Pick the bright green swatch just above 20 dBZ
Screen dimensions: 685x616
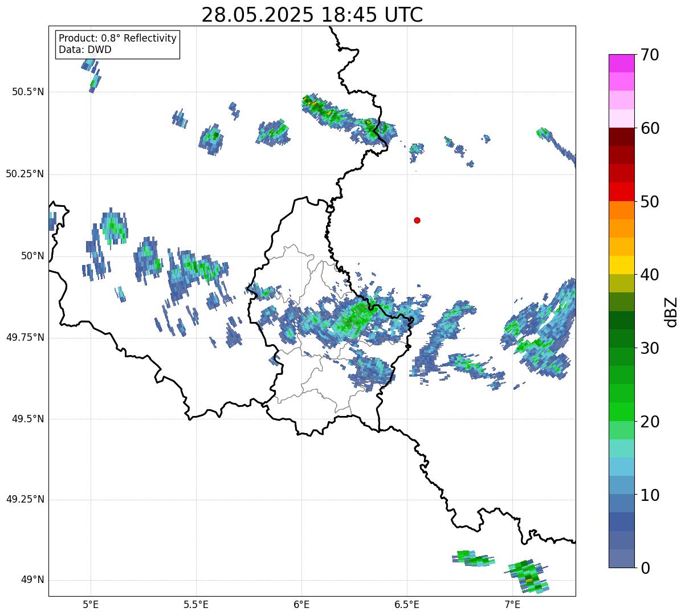(622, 412)
